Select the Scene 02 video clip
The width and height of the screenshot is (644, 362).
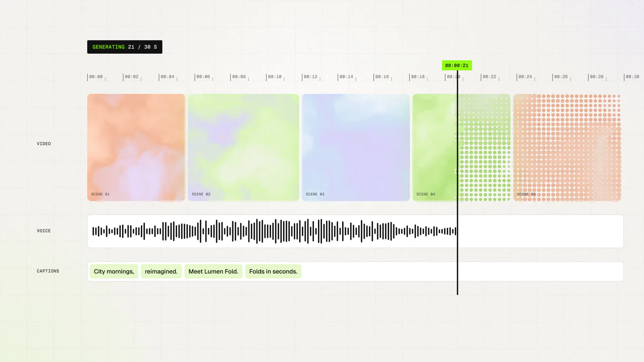coord(244,147)
